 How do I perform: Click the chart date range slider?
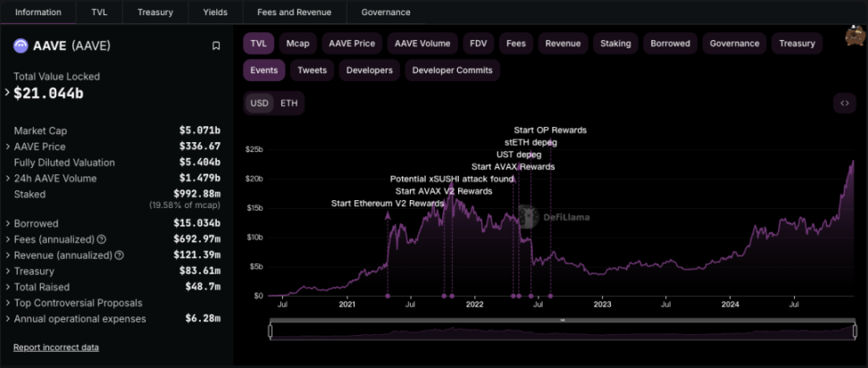(562, 330)
